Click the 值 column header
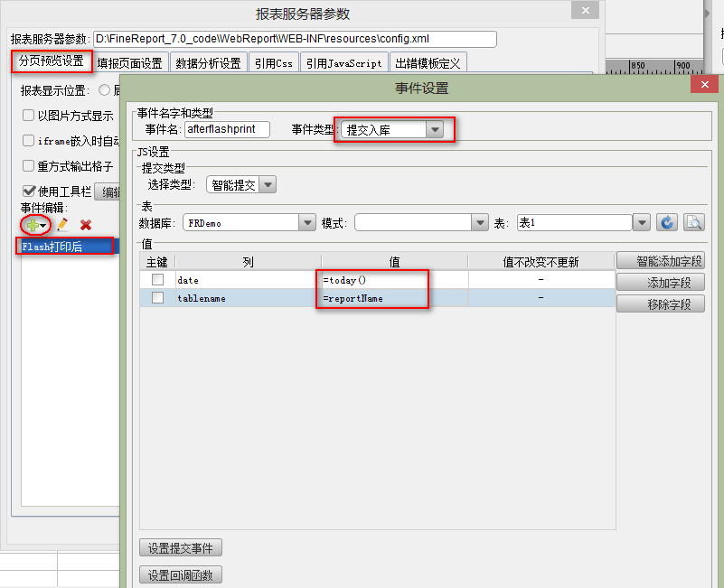This screenshot has width=724, height=588. (395, 262)
